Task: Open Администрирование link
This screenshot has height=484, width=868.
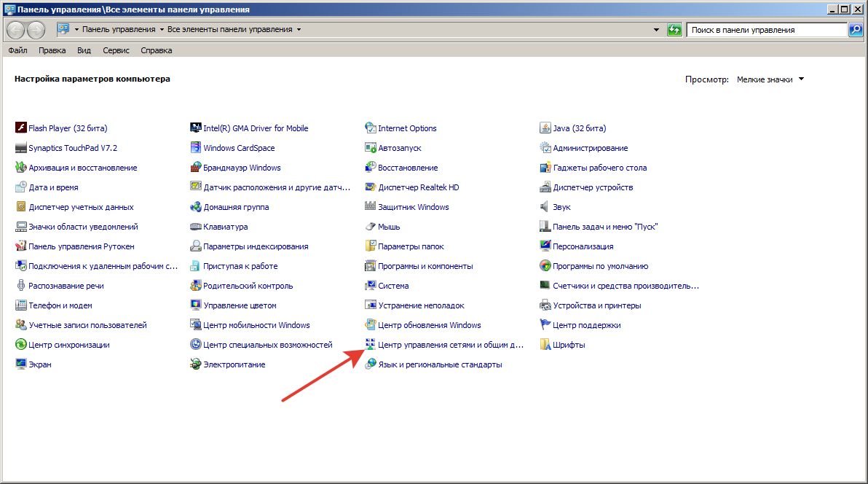Action: pos(590,148)
